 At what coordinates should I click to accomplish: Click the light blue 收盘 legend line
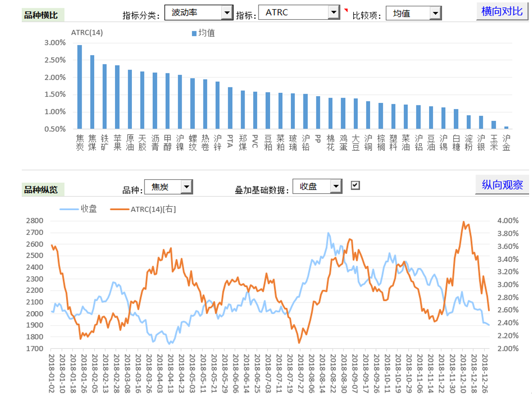click(69, 209)
